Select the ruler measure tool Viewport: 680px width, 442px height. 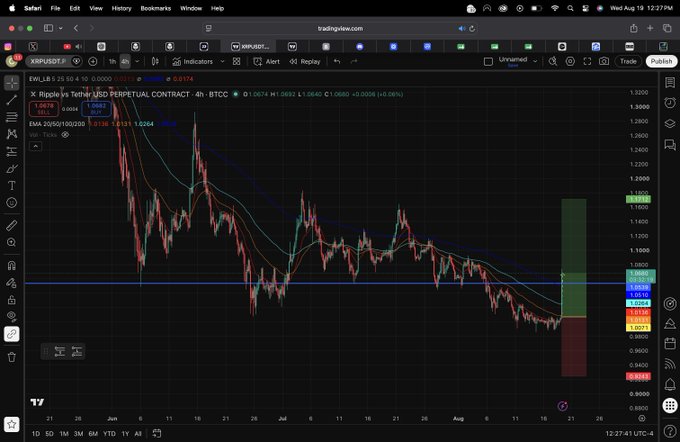[x=12, y=225]
